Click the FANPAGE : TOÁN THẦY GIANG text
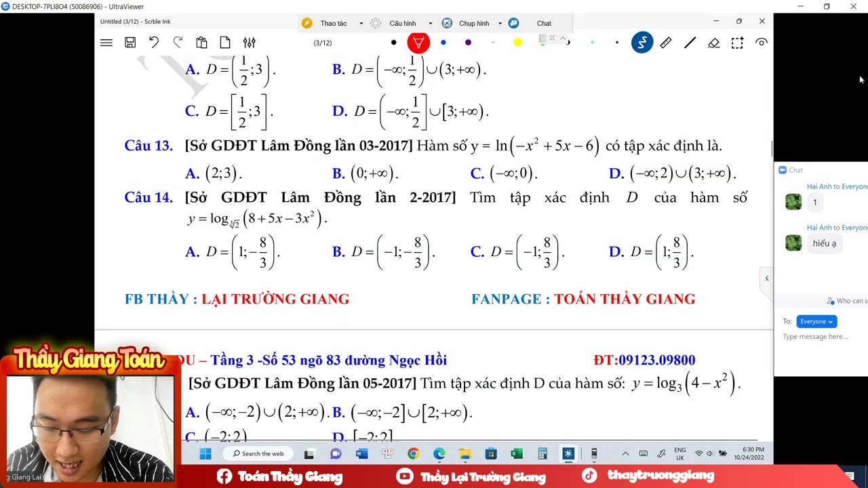 [583, 299]
